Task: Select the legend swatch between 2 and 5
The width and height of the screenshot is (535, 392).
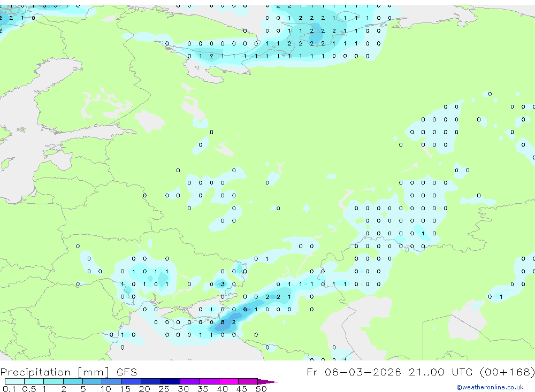Action: 73,381
